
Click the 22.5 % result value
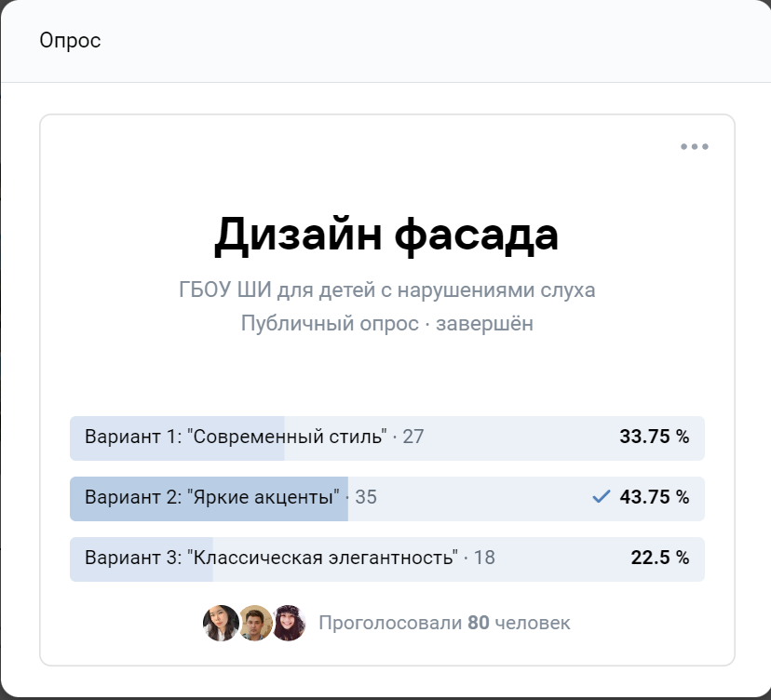pyautogui.click(x=659, y=559)
